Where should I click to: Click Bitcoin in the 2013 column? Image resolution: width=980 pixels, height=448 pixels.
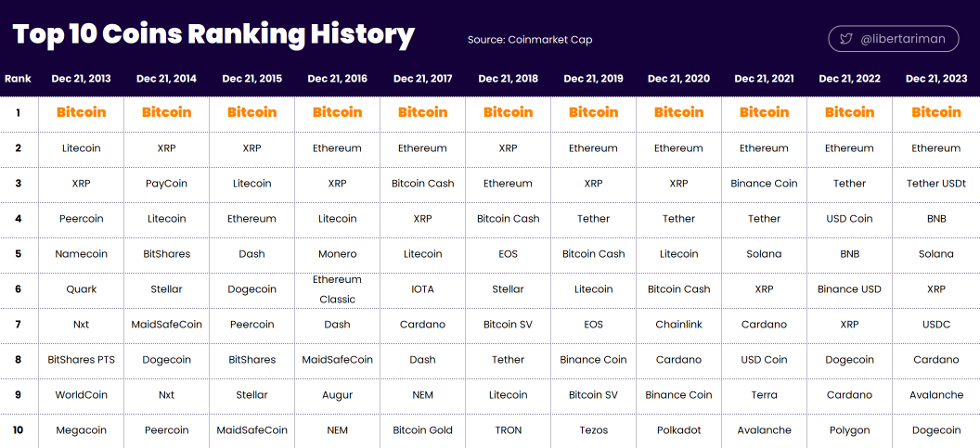[82, 112]
